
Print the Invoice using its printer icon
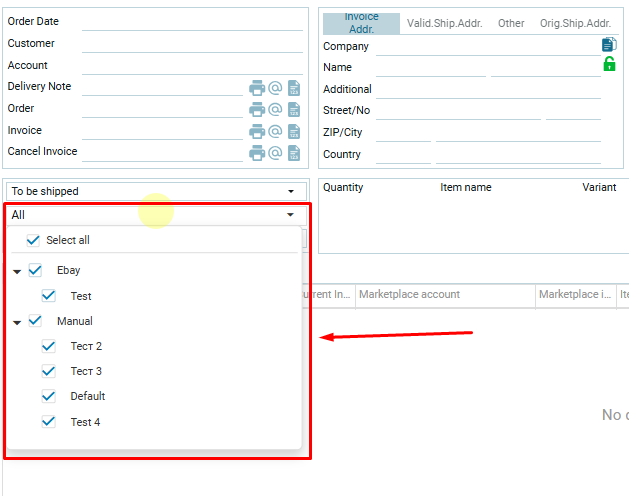(257, 131)
